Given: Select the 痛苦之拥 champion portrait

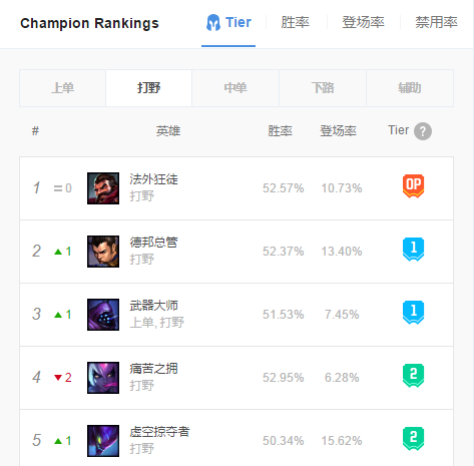Looking at the screenshot, I should [x=103, y=378].
